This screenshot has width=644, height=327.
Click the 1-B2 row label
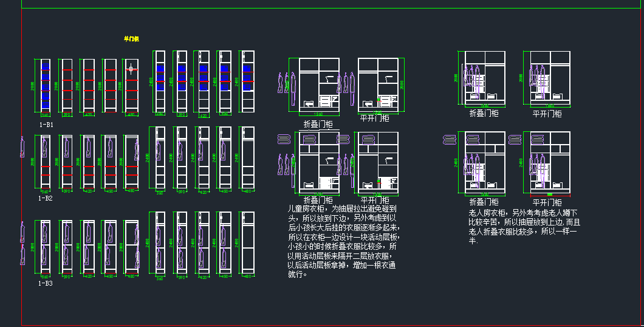(46, 198)
